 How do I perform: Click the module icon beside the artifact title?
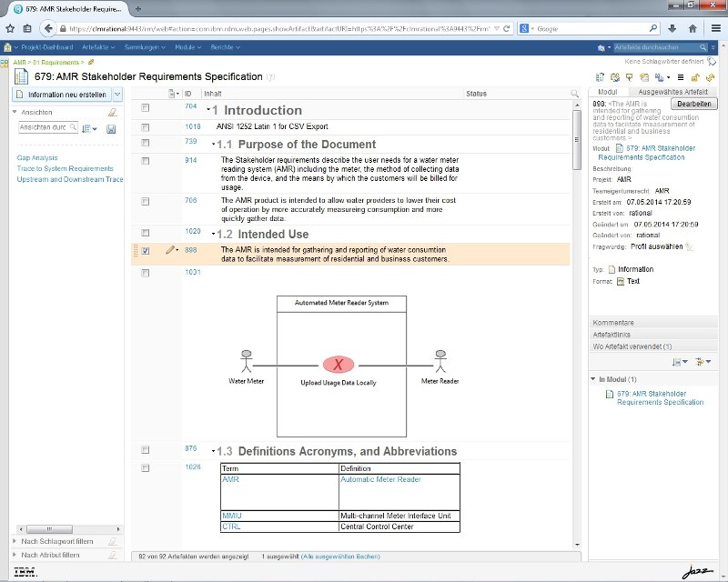pos(21,76)
